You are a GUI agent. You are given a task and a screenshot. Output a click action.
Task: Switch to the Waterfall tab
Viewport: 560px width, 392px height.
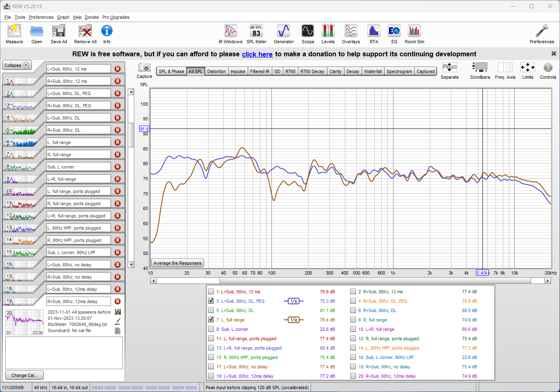373,71
